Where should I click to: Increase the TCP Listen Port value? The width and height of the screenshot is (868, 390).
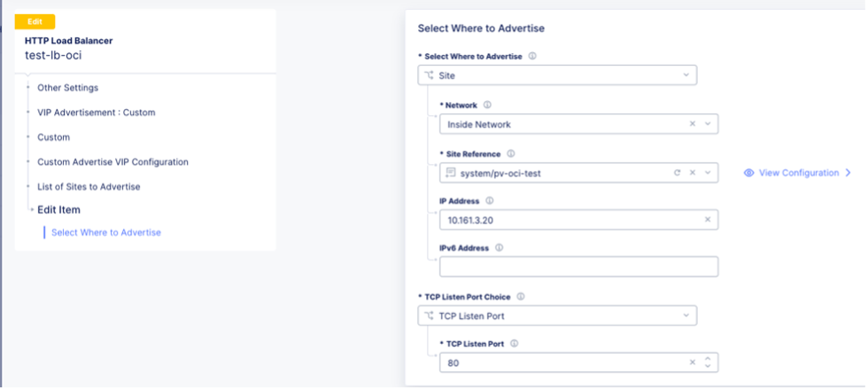coord(707,358)
